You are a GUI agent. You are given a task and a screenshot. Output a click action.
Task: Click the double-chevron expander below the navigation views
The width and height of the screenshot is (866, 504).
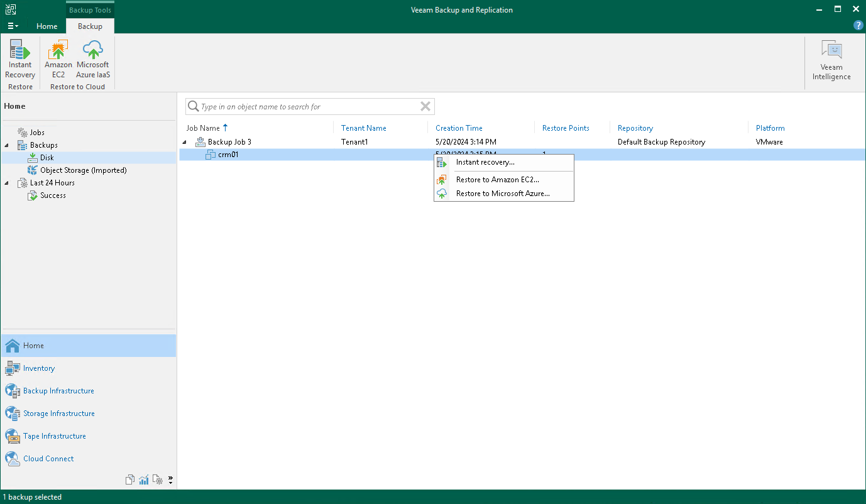pos(170,479)
